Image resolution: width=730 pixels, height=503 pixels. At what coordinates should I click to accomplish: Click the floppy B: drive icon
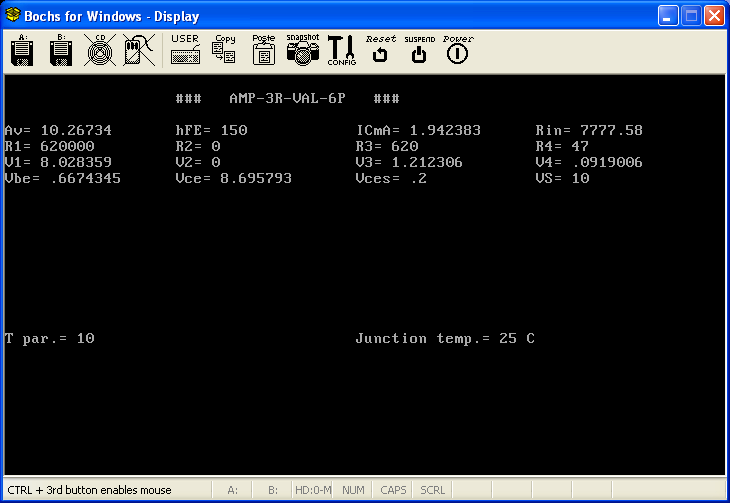point(61,50)
